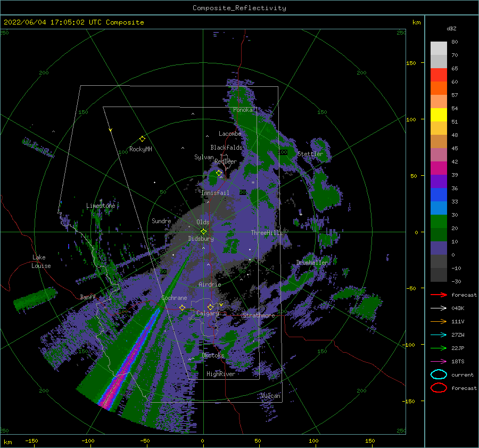This screenshot has height=448, width=479.
Task: Select the white 04DK arrow legend icon
Action: click(x=439, y=308)
